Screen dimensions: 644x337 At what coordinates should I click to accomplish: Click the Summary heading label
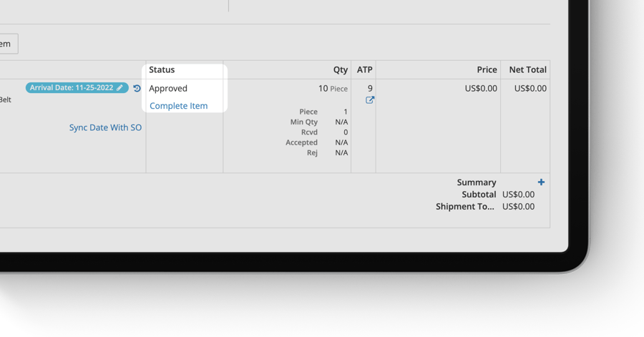477,182
